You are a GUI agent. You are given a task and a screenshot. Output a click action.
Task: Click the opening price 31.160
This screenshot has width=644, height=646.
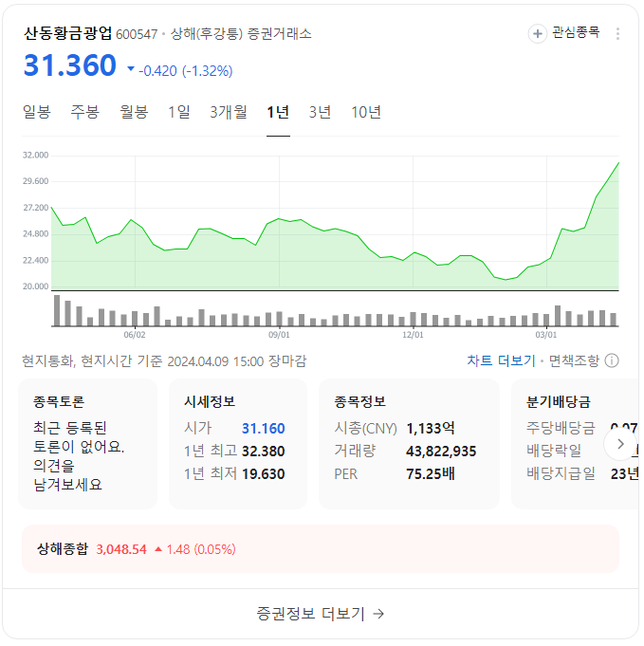click(264, 429)
